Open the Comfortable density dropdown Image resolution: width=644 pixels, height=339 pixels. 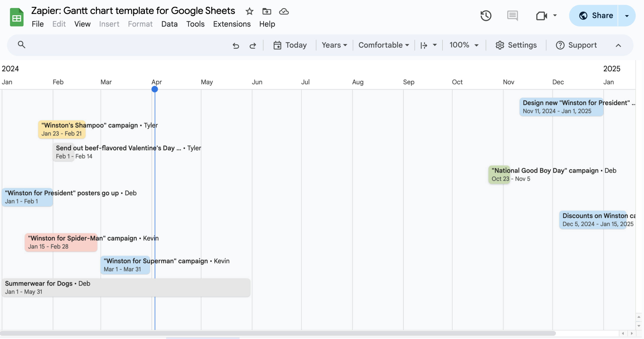tap(383, 45)
